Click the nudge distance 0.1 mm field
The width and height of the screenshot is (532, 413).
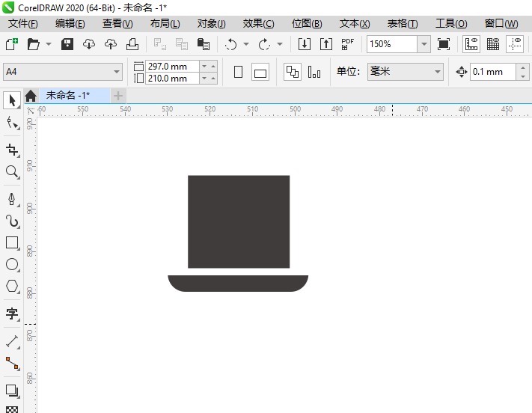[x=493, y=72]
